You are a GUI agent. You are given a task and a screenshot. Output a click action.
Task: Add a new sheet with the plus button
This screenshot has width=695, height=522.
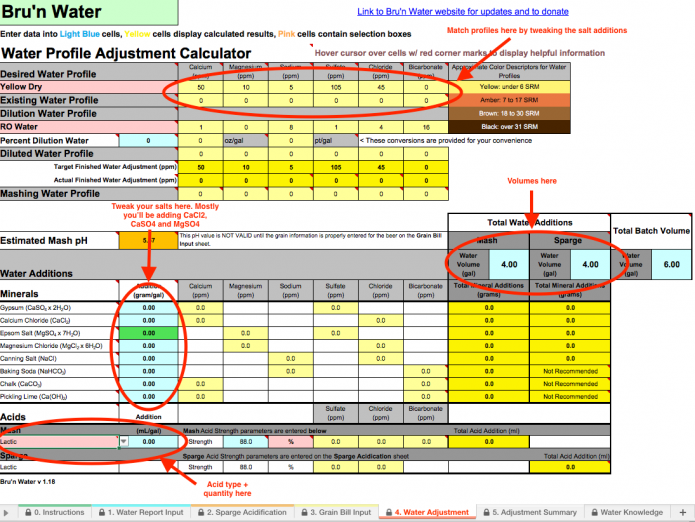point(683,512)
